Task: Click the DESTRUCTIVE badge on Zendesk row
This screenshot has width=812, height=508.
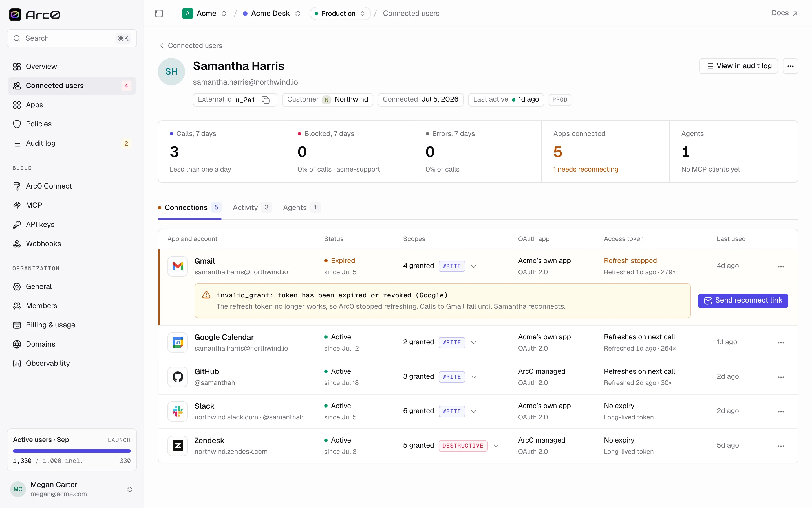Action: coord(463,446)
